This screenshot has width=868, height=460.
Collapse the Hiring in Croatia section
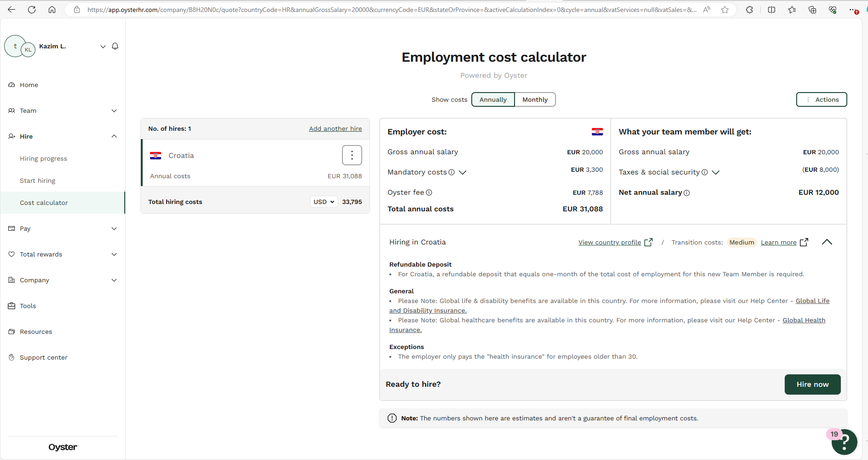827,242
